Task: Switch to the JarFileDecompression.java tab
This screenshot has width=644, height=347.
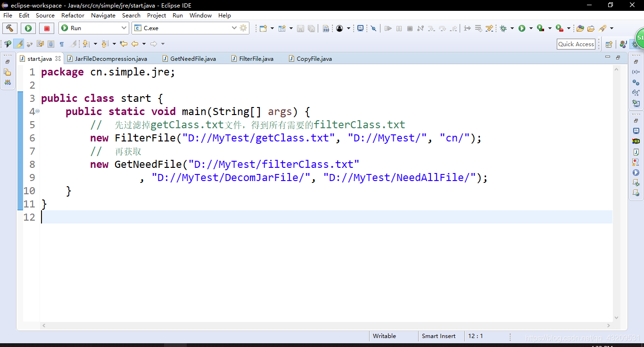Action: (107, 58)
